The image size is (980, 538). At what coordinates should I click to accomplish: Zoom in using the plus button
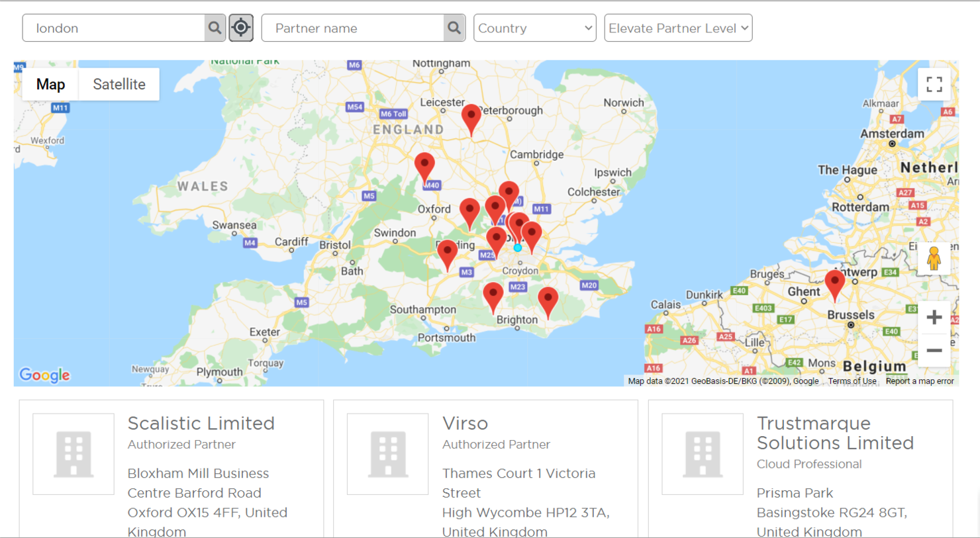click(x=934, y=316)
